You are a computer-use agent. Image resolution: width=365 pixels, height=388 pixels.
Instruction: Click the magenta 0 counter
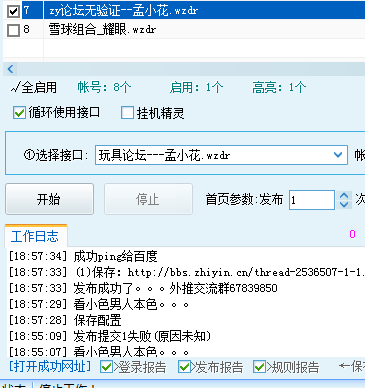(x=352, y=234)
